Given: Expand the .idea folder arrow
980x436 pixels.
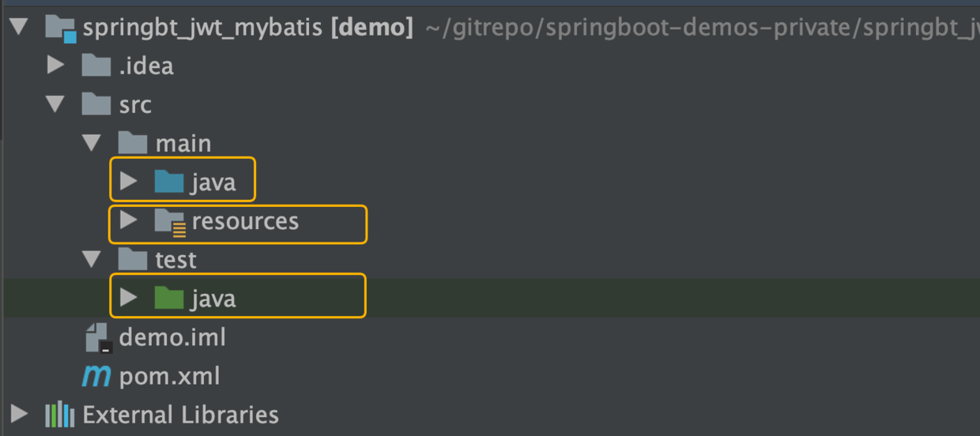Looking at the screenshot, I should click(x=55, y=65).
